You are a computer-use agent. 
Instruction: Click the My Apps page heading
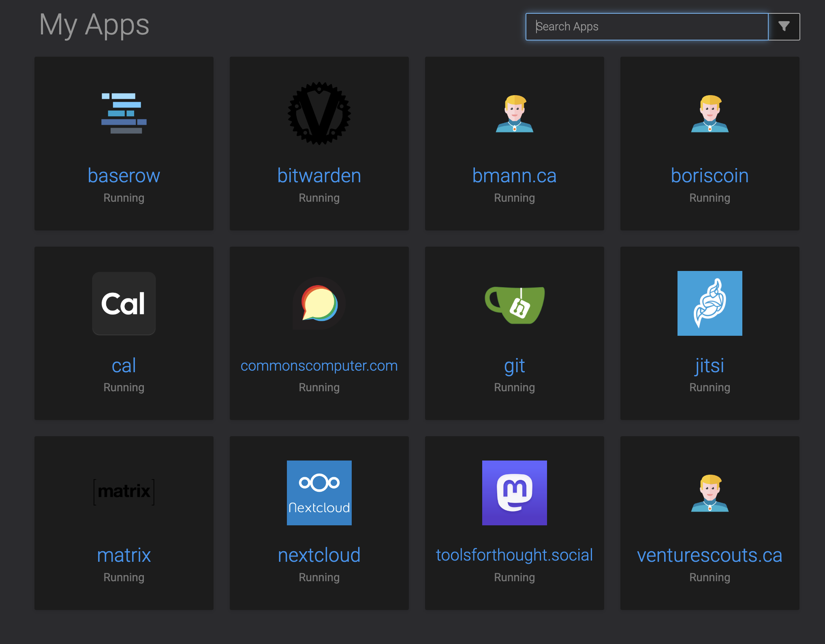pos(94,25)
